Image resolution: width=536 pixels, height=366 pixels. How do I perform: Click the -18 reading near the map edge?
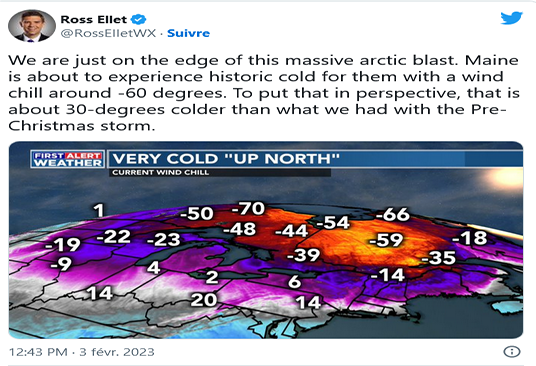(470, 238)
